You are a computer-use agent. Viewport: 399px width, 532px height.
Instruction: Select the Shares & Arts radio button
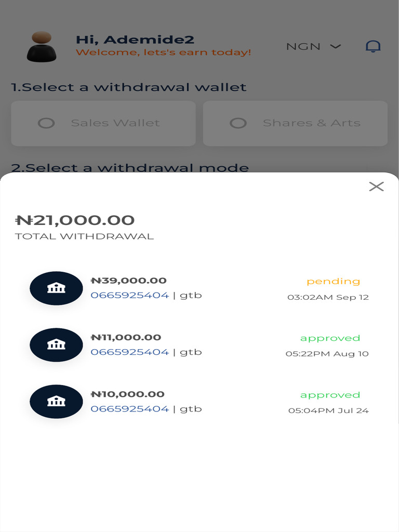238,123
